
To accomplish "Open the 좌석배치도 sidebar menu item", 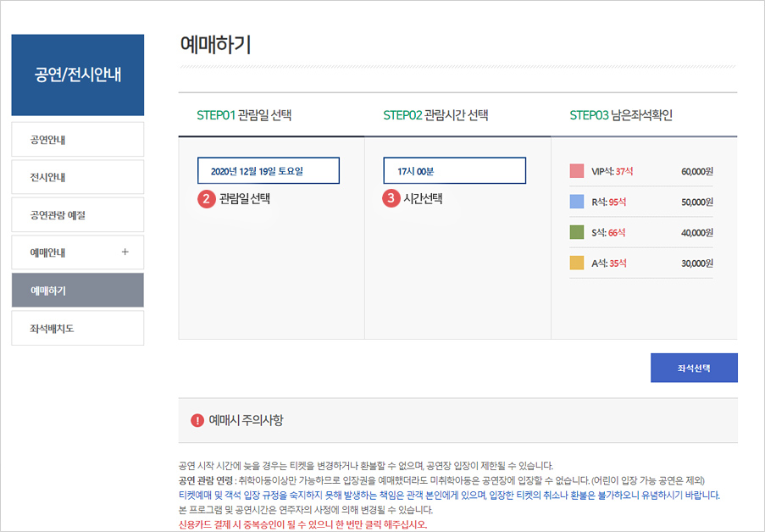I will point(77,328).
